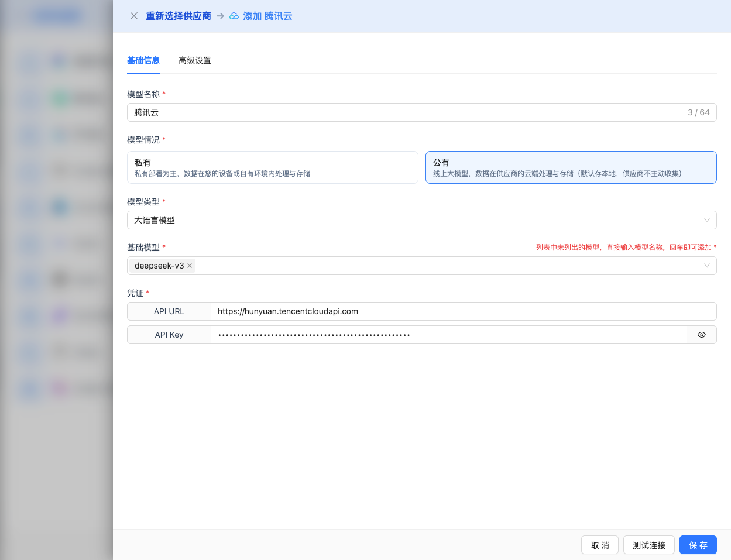
Task: Open the 大语言模型 type selector
Action: click(410, 220)
